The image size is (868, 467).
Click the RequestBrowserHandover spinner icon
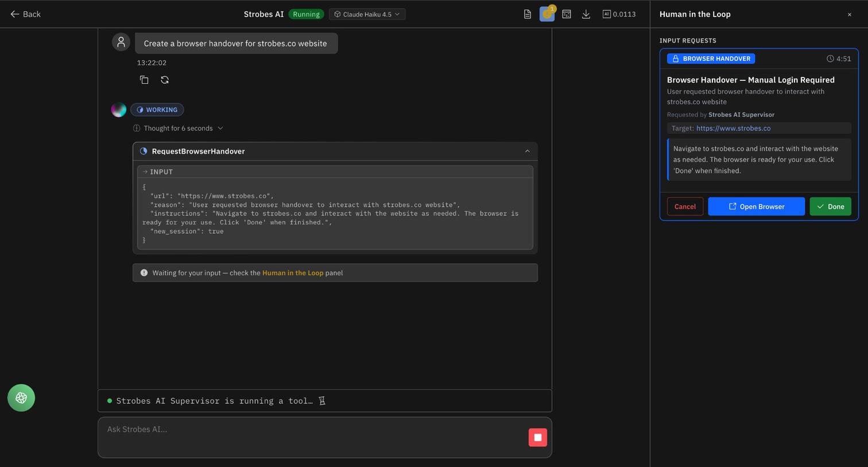point(144,151)
